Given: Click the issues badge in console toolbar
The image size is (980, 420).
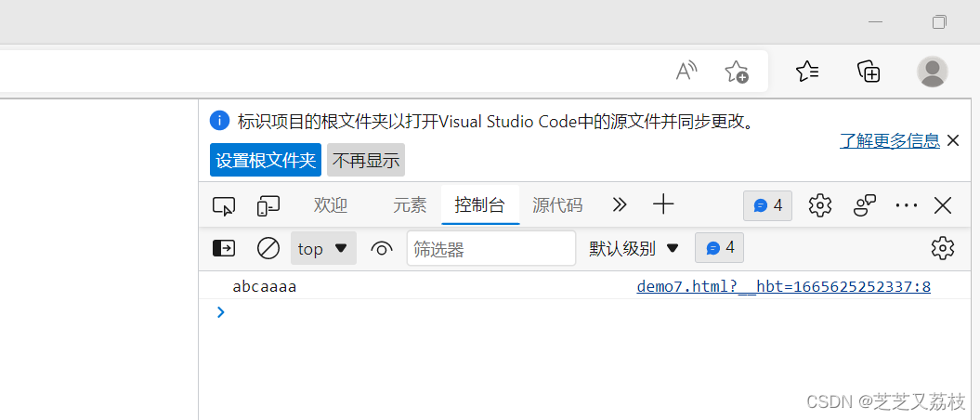Looking at the screenshot, I should click(719, 248).
